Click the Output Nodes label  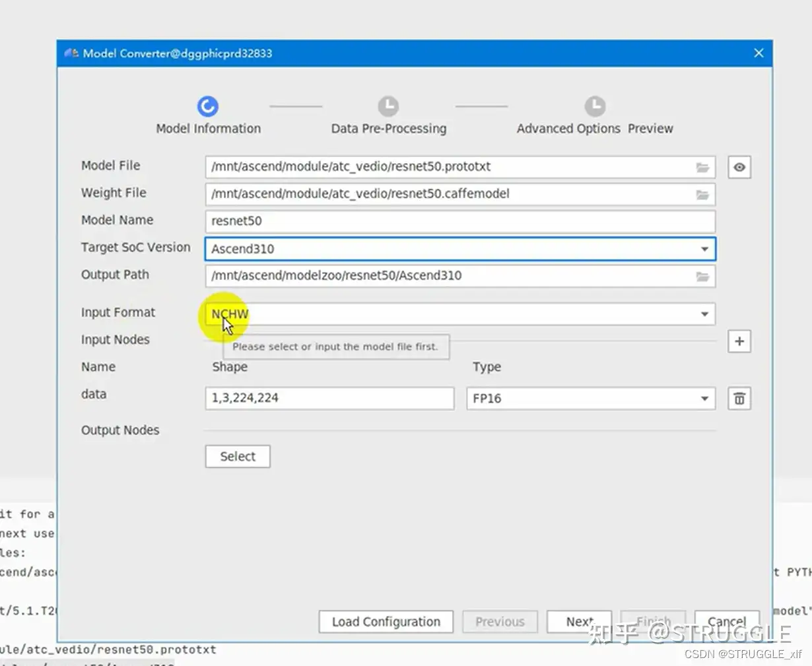point(120,430)
